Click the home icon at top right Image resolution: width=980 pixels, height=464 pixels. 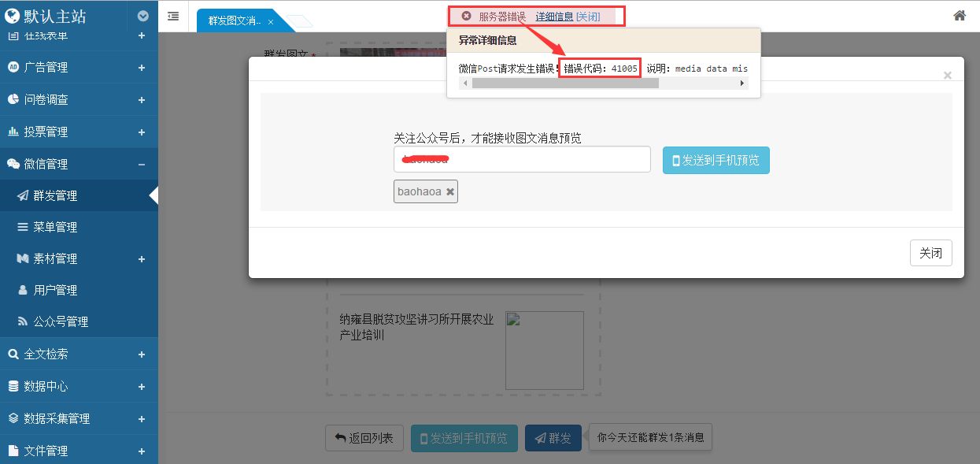(x=959, y=16)
